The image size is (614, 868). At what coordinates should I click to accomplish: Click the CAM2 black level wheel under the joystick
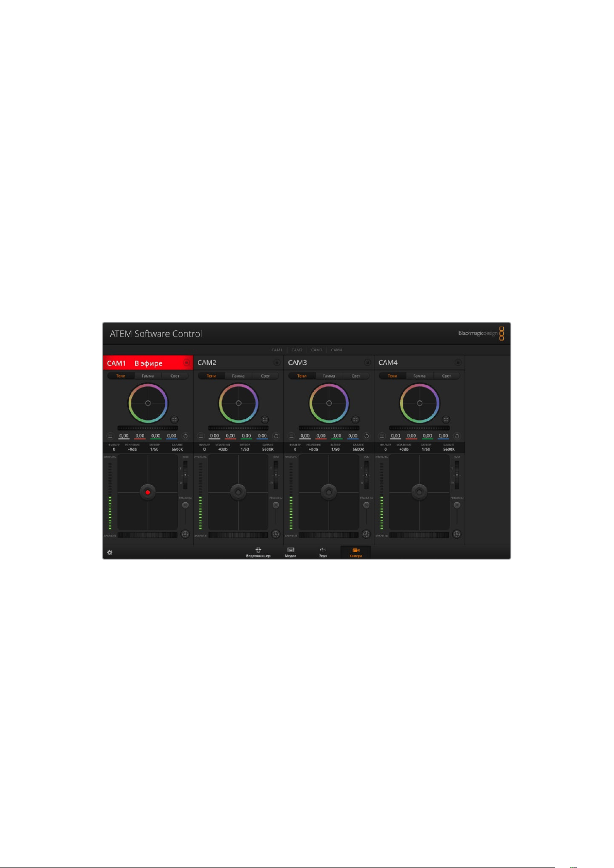[x=238, y=535]
